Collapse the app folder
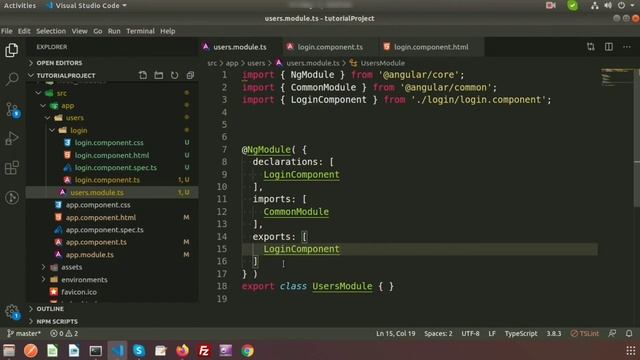The image size is (640, 360). pos(67,106)
